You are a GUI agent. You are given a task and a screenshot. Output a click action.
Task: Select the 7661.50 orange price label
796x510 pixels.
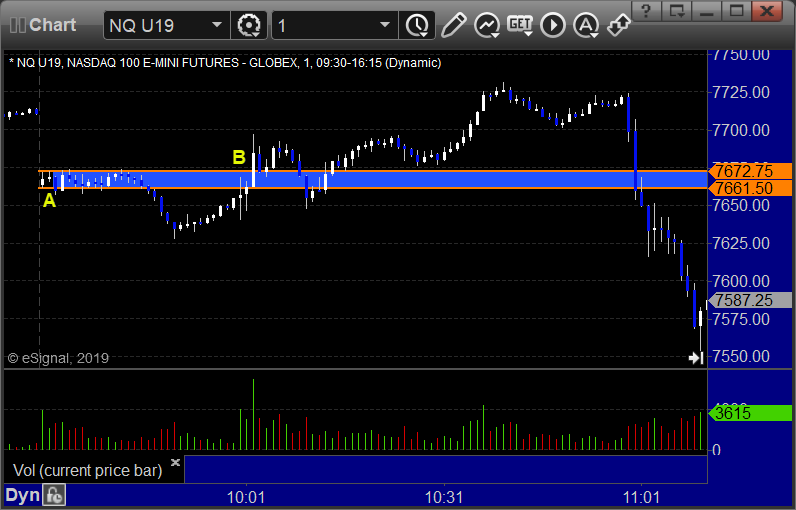[750, 188]
